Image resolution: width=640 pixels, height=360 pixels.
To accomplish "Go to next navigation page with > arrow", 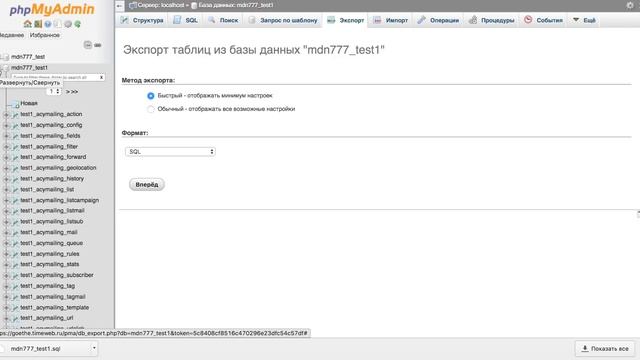I will 68,92.
